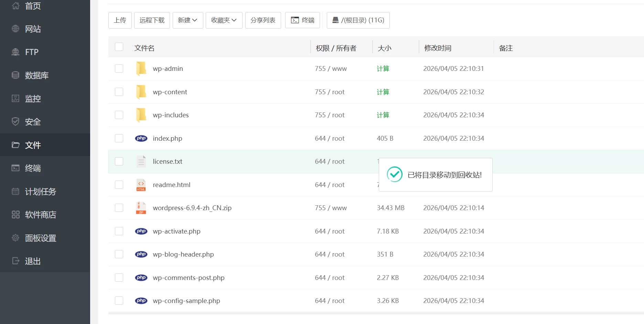Open the 计划任务 sidebar menu
This screenshot has height=324, width=644.
coord(40,192)
